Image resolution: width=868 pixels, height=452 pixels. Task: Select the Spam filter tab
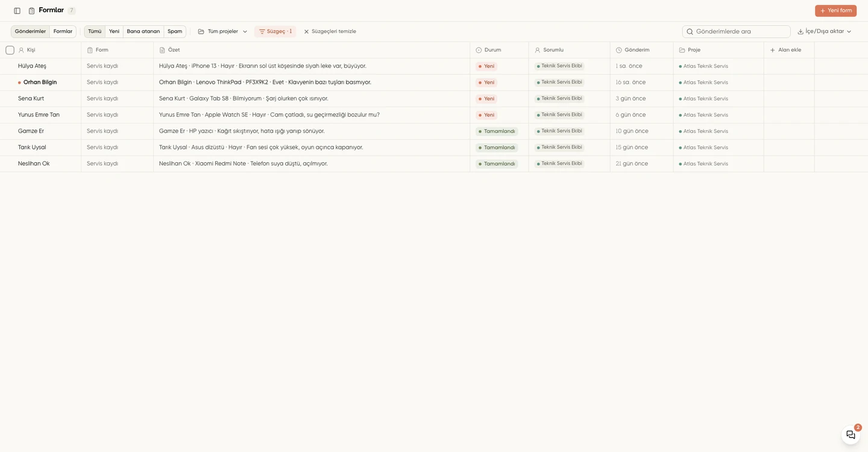coord(175,31)
